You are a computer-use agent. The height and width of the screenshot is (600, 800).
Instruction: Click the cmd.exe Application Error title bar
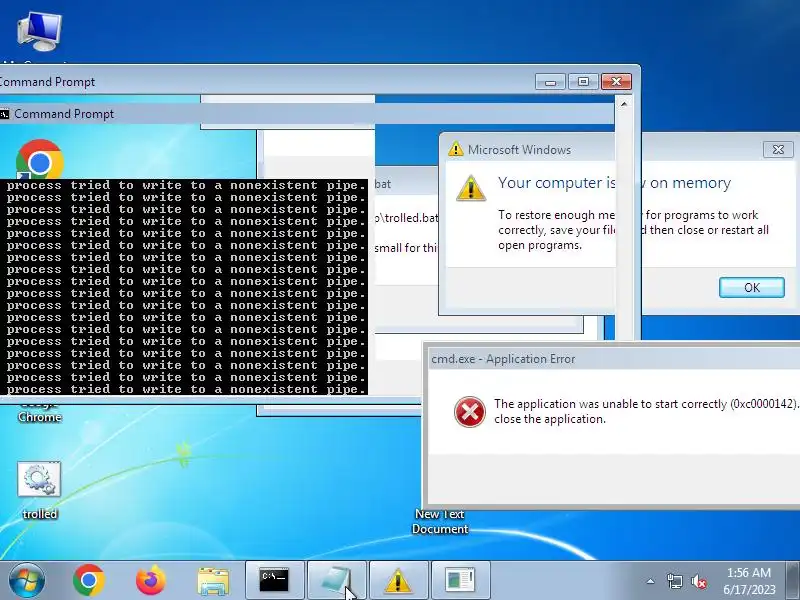click(x=612, y=359)
